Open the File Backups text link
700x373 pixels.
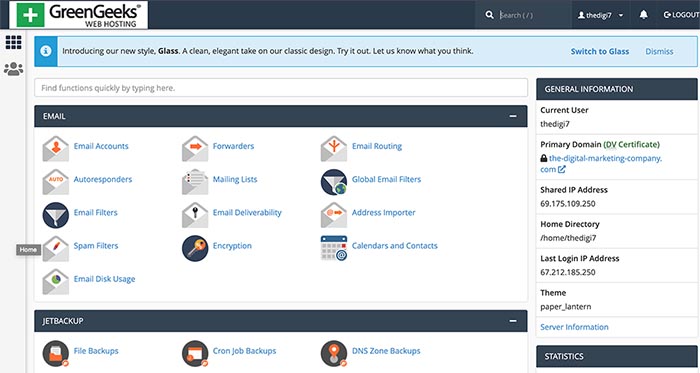click(x=96, y=351)
